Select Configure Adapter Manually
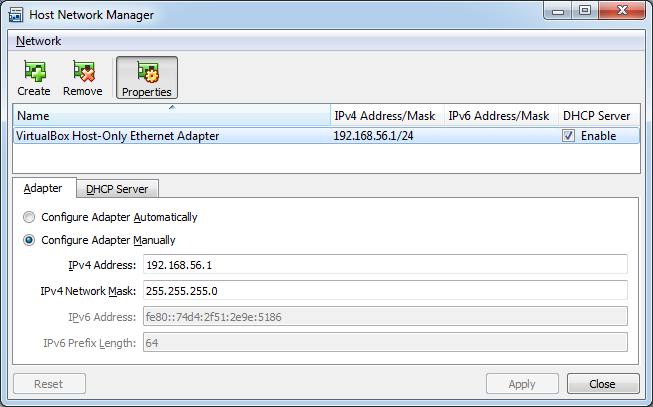 click(x=29, y=240)
